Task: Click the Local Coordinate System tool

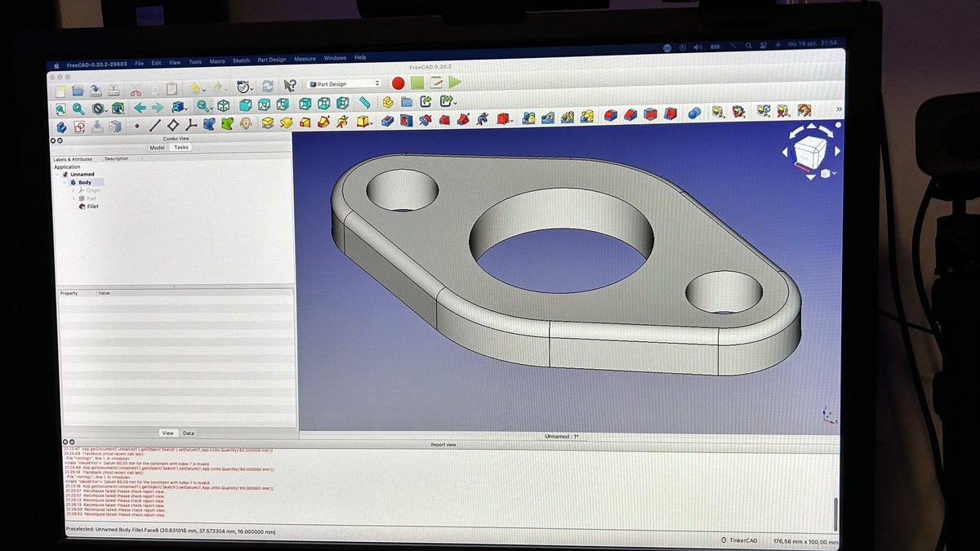Action: click(191, 126)
